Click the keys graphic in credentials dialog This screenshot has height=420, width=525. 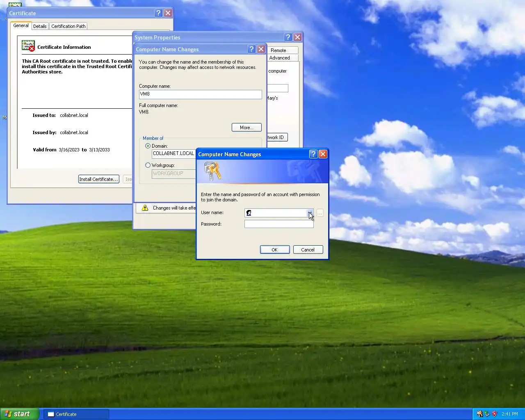pos(212,171)
